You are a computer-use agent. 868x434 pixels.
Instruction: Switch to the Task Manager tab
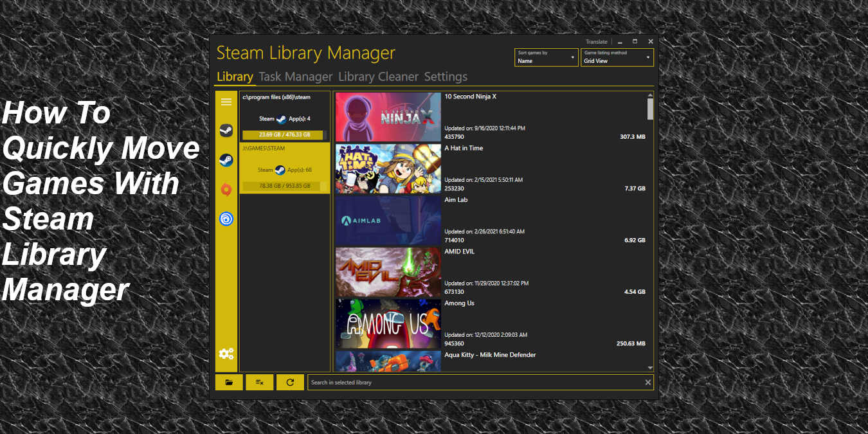click(x=296, y=77)
